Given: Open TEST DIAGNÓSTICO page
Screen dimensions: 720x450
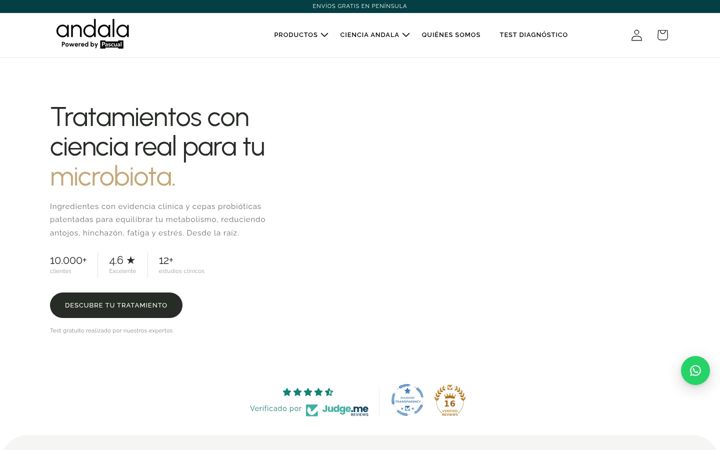Looking at the screenshot, I should (x=534, y=35).
